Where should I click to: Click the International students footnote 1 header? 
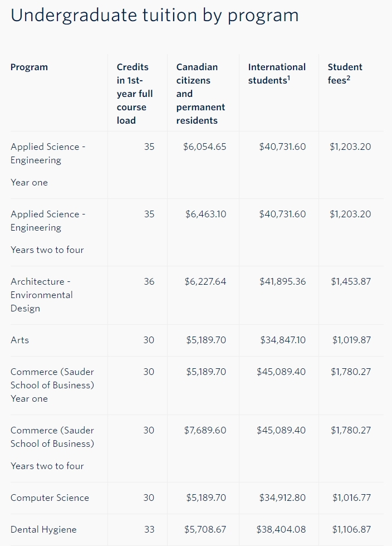(277, 74)
